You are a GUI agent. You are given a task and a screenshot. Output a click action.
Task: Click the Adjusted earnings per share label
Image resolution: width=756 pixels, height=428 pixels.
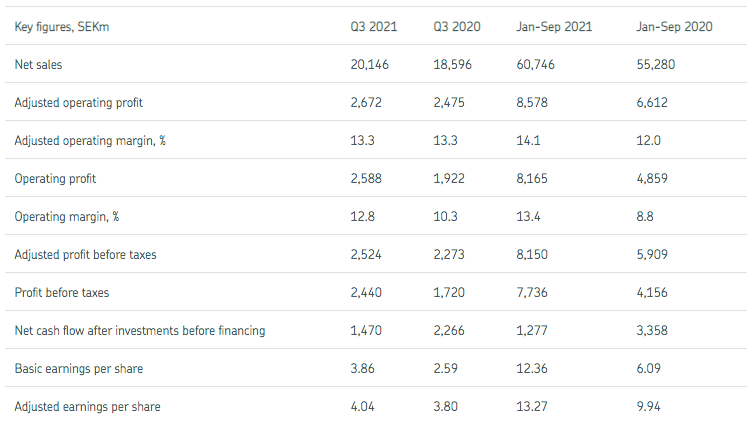pos(87,406)
